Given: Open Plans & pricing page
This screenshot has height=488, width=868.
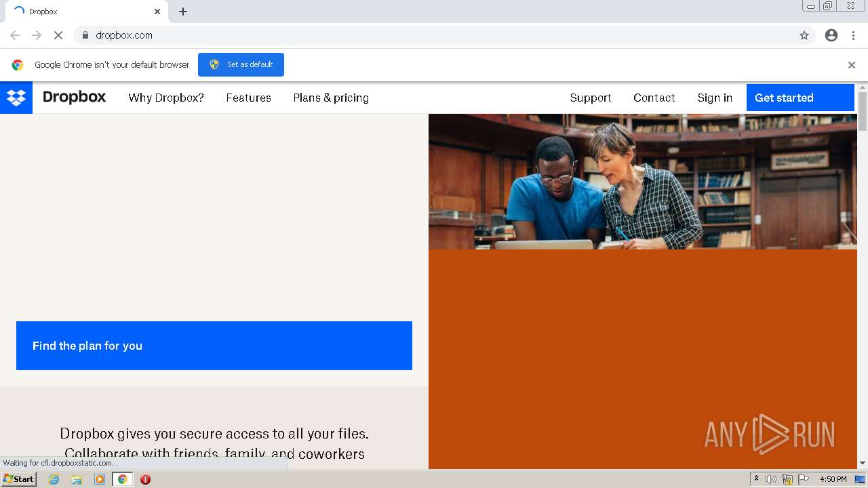Looking at the screenshot, I should 331,98.
